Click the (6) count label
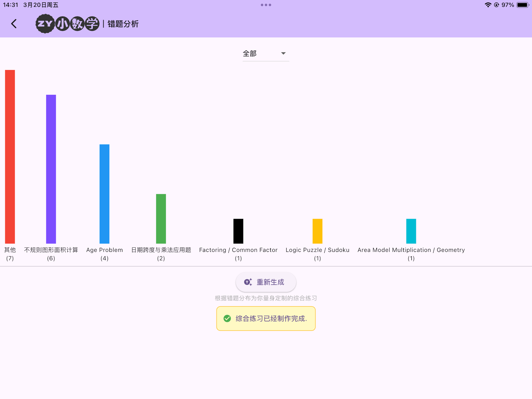 coord(51,258)
